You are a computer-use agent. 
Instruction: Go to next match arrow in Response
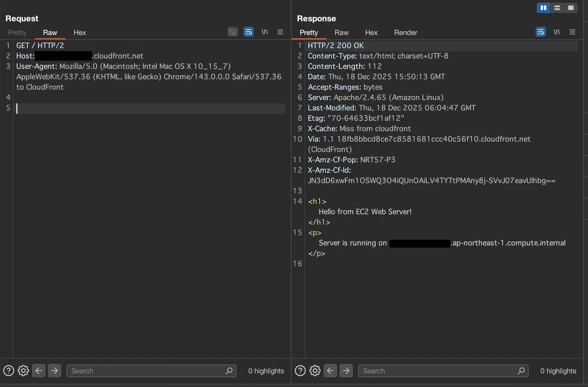coord(346,371)
